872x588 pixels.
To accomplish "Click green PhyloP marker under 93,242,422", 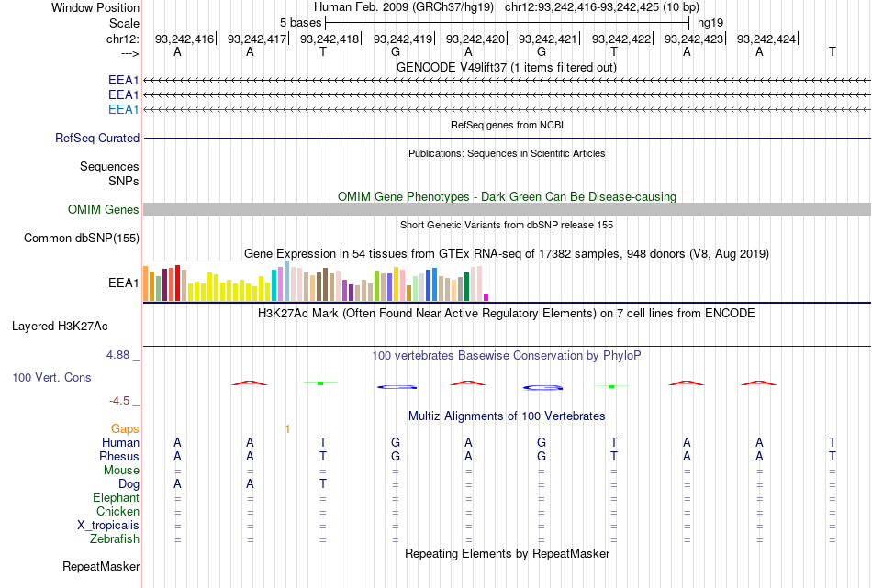I will (x=611, y=386).
